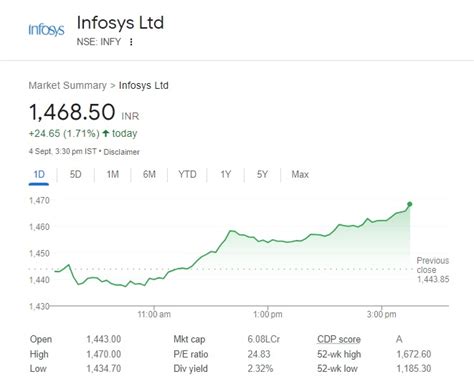Screen dimensions: 474x384
Task: View the YTD chart range
Action: tap(187, 174)
